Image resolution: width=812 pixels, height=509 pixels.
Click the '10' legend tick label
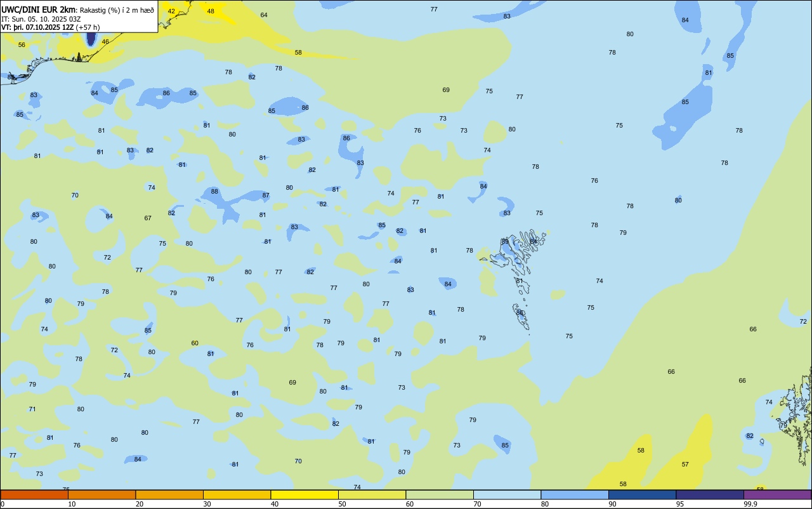click(72, 504)
